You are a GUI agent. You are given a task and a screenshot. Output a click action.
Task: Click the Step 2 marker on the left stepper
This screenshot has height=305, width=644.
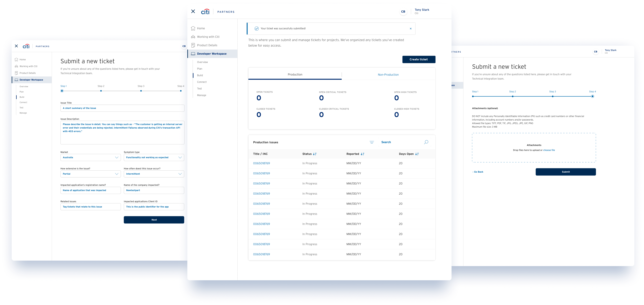[x=101, y=91]
